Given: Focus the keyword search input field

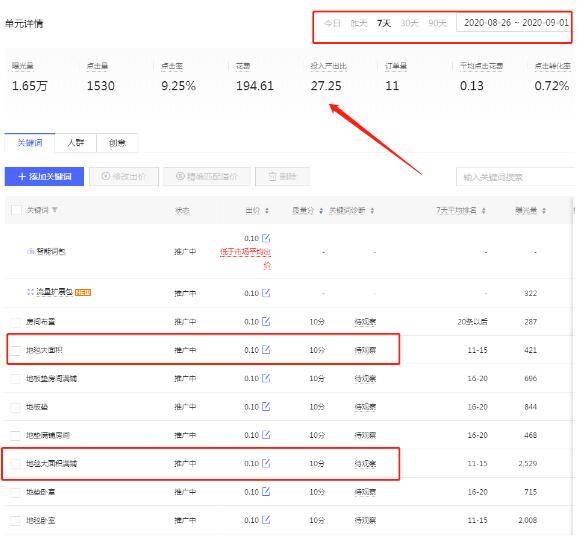Looking at the screenshot, I should point(516,177).
